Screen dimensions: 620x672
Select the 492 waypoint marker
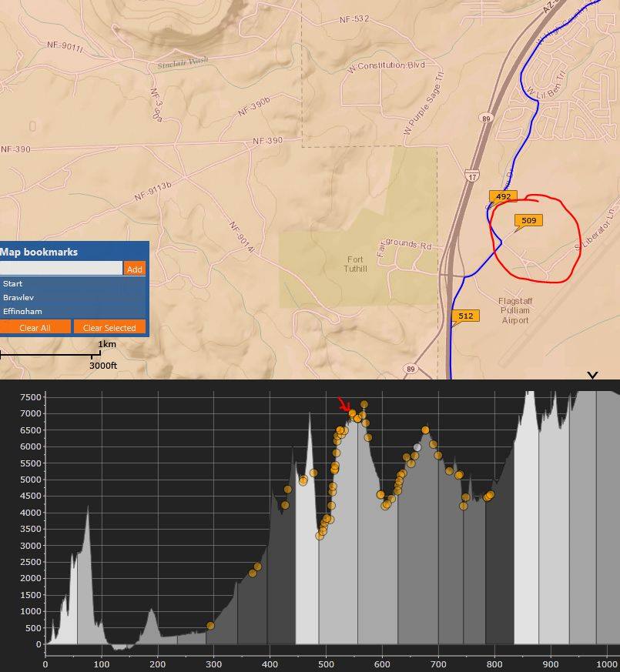[503, 197]
